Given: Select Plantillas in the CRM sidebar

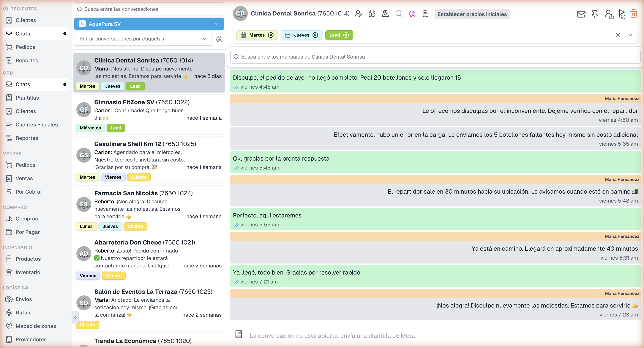Looking at the screenshot, I should 27,98.
